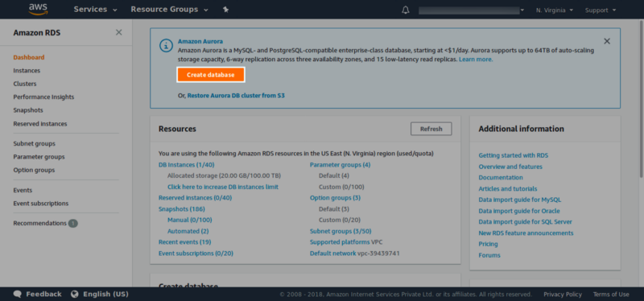Close the Amazon RDS sidebar panel
644x301 pixels.
(x=118, y=32)
